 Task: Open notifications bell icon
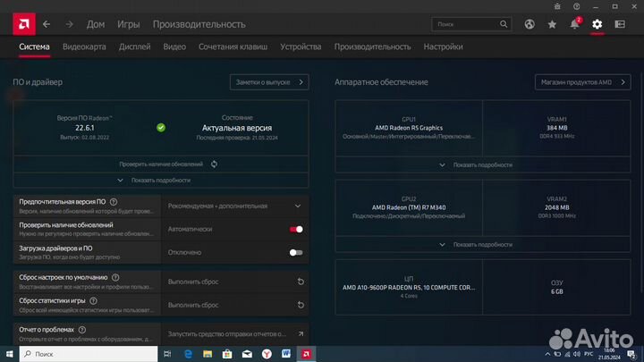click(x=574, y=24)
